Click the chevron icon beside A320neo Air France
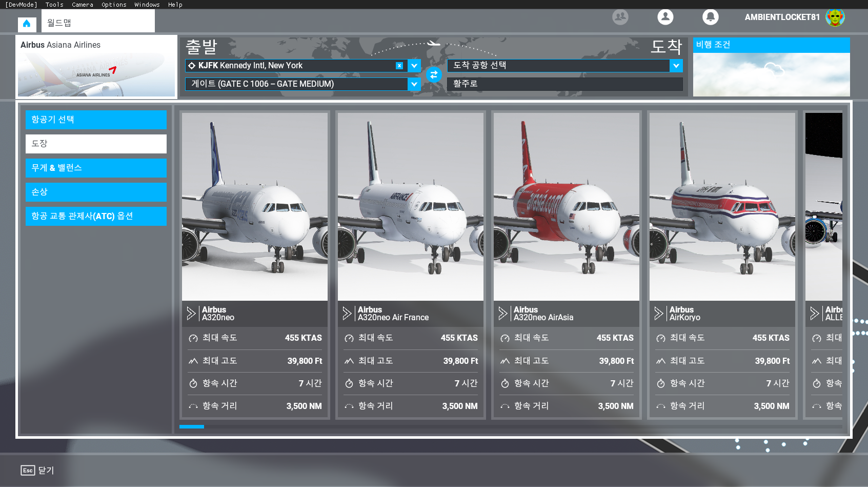 347,314
